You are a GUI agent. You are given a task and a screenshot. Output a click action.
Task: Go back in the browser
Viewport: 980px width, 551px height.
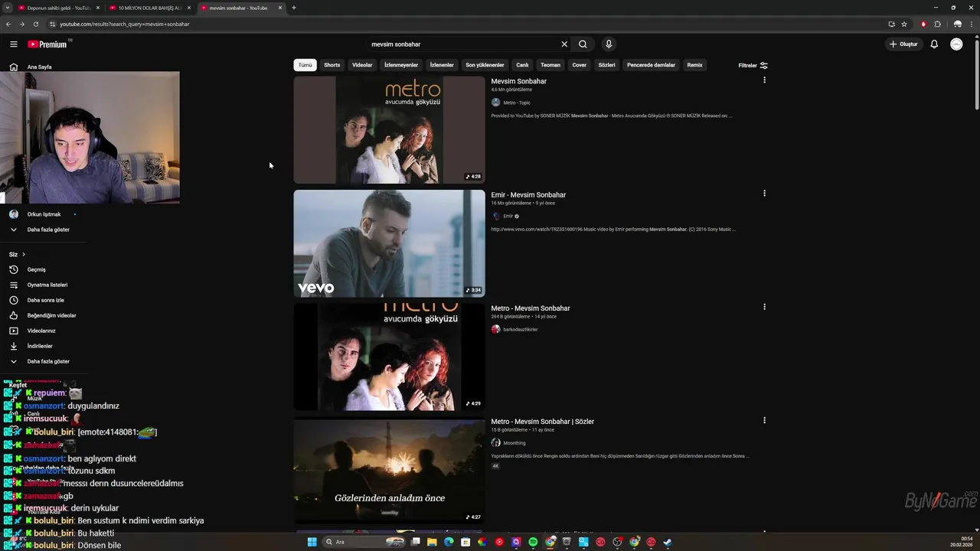[8, 24]
